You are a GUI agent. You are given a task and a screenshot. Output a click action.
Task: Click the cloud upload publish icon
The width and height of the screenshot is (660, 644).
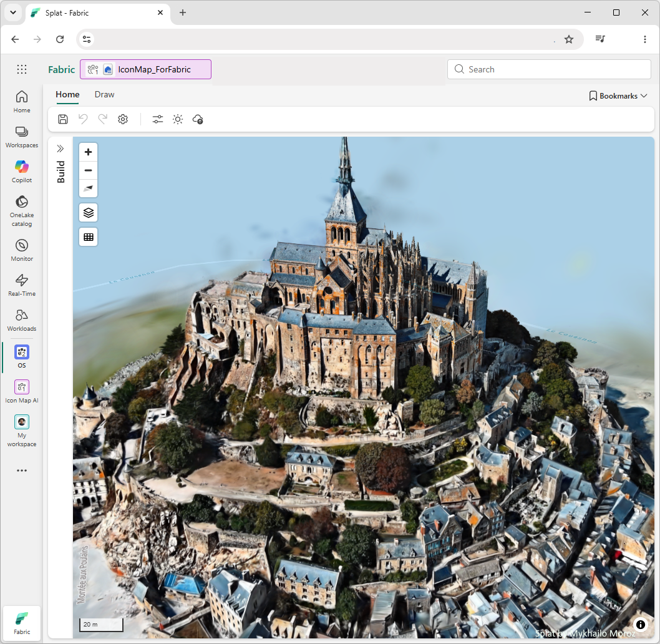click(198, 119)
